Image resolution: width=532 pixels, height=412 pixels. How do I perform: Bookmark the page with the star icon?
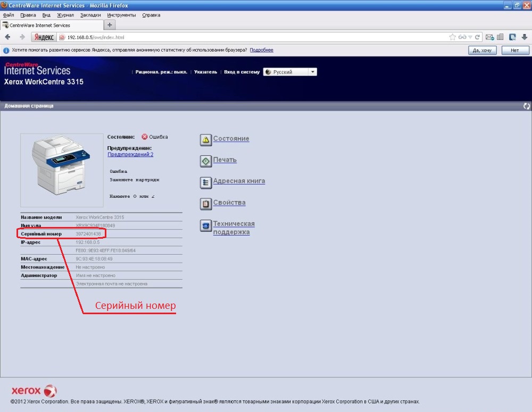coord(452,37)
